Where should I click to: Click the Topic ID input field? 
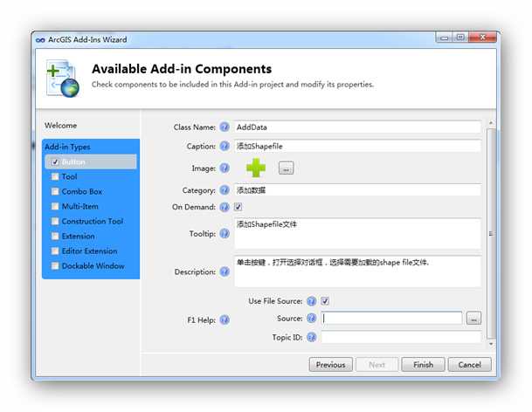(401, 337)
